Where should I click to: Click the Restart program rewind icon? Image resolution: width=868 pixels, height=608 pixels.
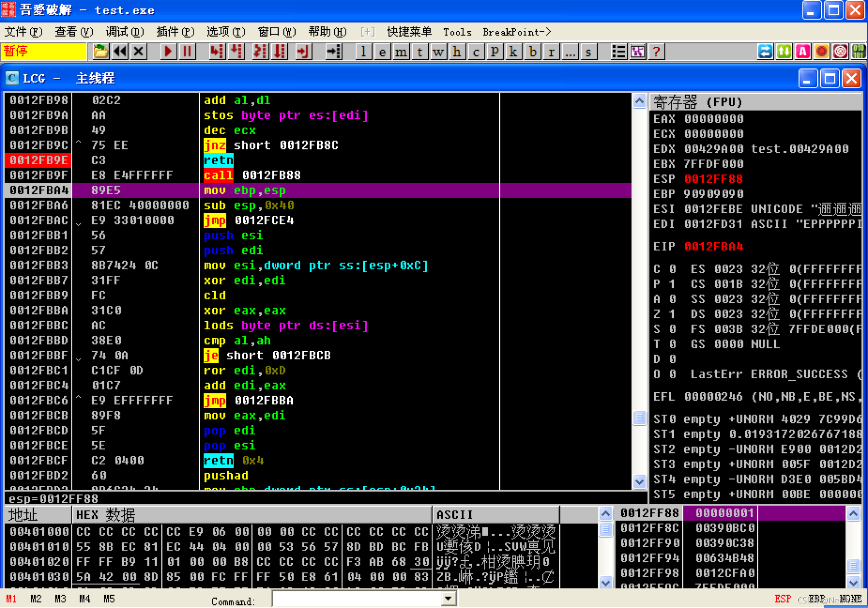tap(120, 52)
